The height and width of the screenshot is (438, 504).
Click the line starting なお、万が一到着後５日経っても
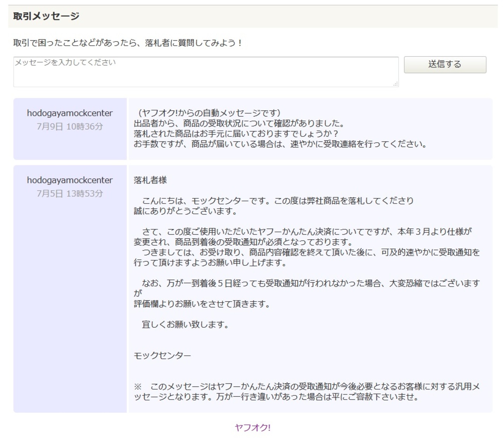pyautogui.click(x=311, y=283)
